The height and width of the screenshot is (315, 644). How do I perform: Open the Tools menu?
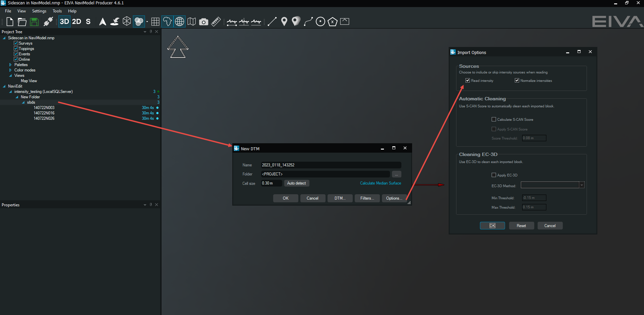coord(57,11)
